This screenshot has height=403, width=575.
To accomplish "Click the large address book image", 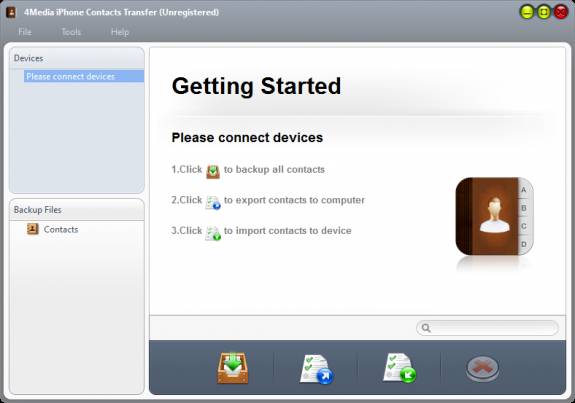I will tap(494, 216).
